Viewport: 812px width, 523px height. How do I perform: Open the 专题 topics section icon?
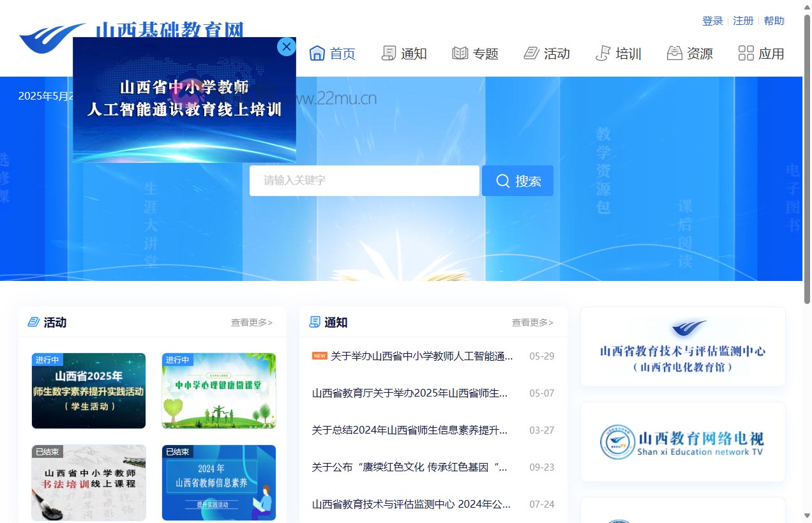tap(460, 54)
